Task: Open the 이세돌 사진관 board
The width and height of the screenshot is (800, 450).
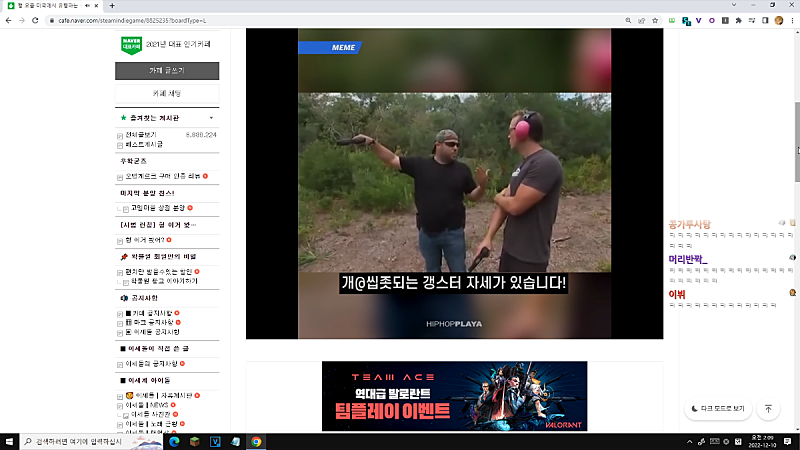Action: point(151,414)
